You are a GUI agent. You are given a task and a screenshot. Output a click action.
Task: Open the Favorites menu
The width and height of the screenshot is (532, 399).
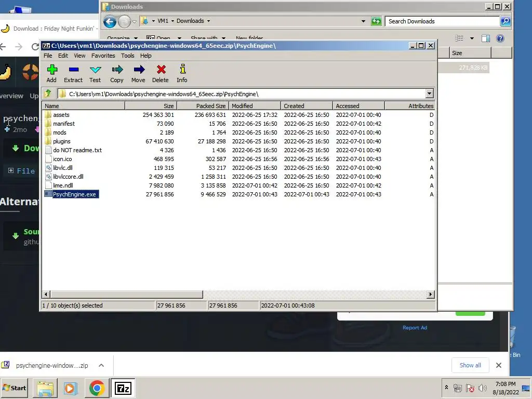[103, 56]
